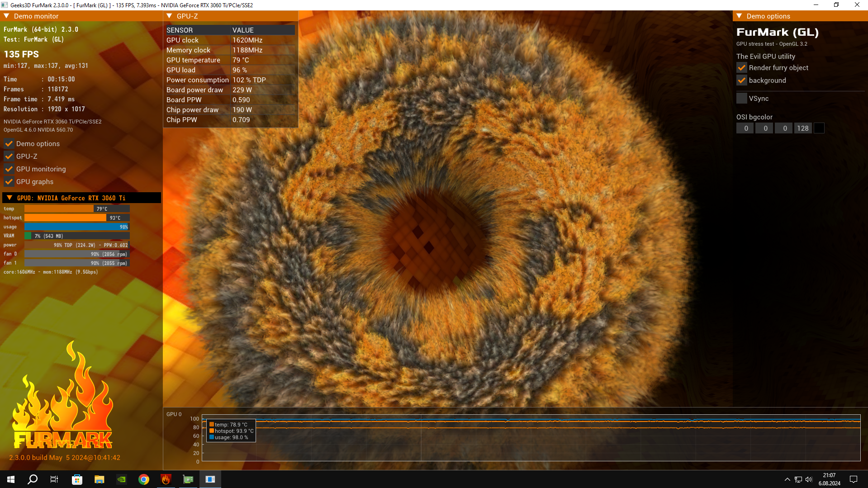This screenshot has width=868, height=488.
Task: Select the Chip PPW row
Action: coord(230,120)
